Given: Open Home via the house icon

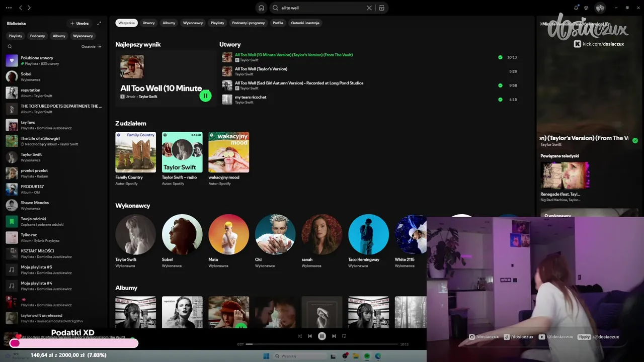Looking at the screenshot, I should tap(261, 8).
